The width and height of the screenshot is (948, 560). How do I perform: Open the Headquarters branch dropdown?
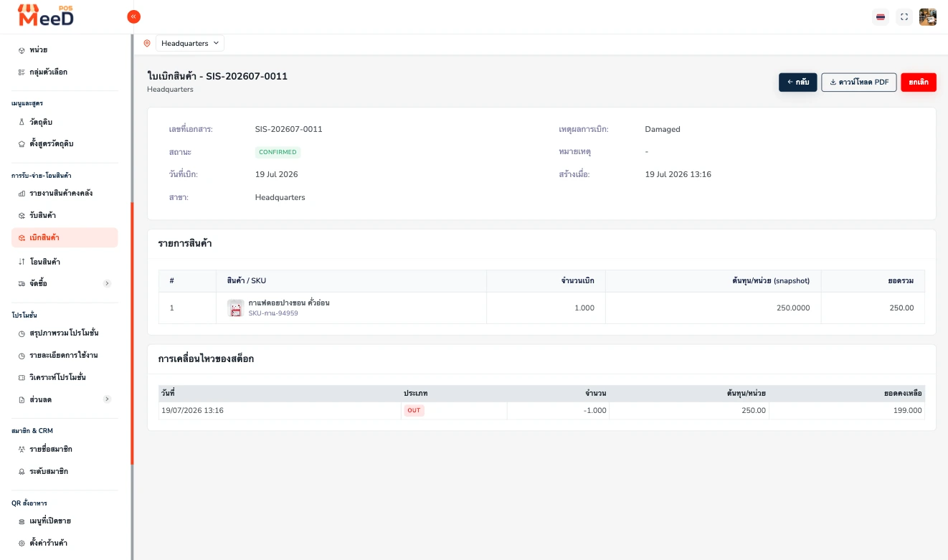pos(190,43)
